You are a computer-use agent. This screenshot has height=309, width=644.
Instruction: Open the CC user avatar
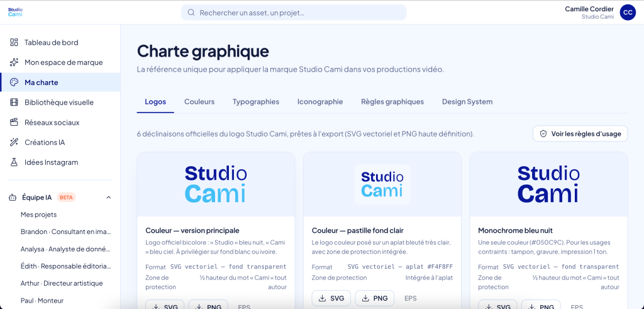(628, 13)
